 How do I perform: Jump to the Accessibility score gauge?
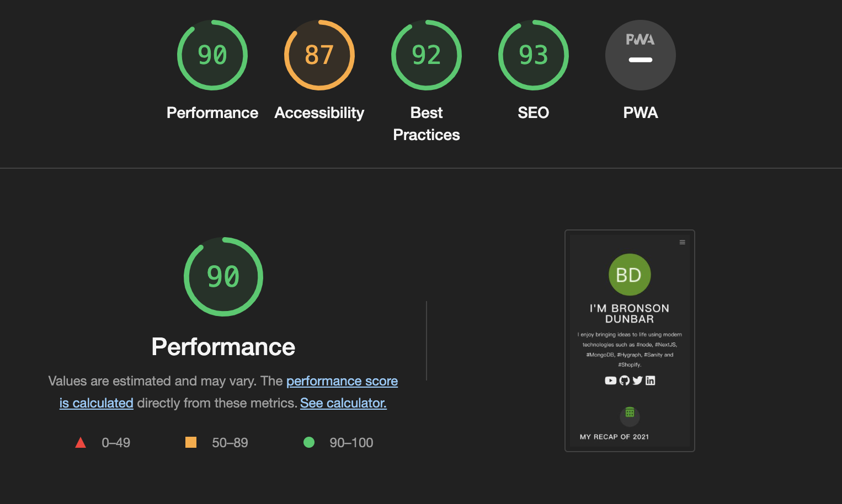click(x=319, y=55)
